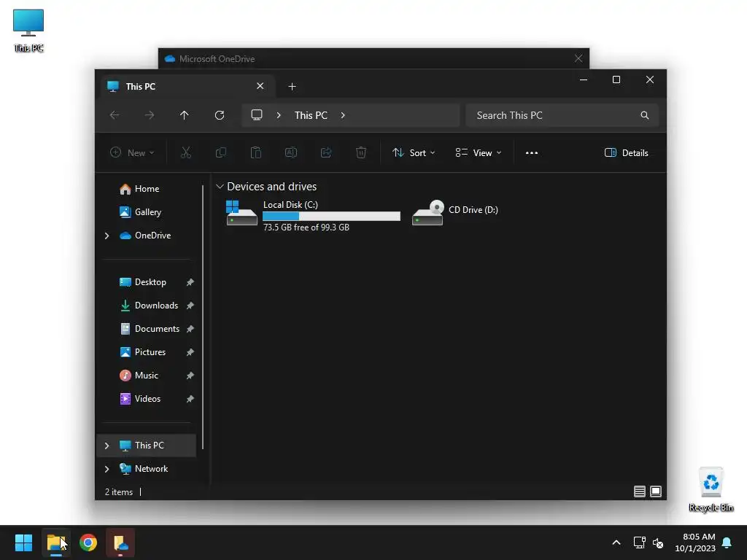The image size is (747, 560).
Task: Click the Microsoft OneDrive window title
Action: (x=217, y=59)
